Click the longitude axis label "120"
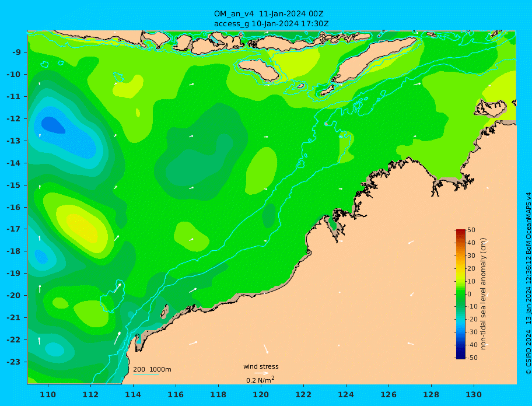Screen dimensions: 532x406 tap(261, 394)
